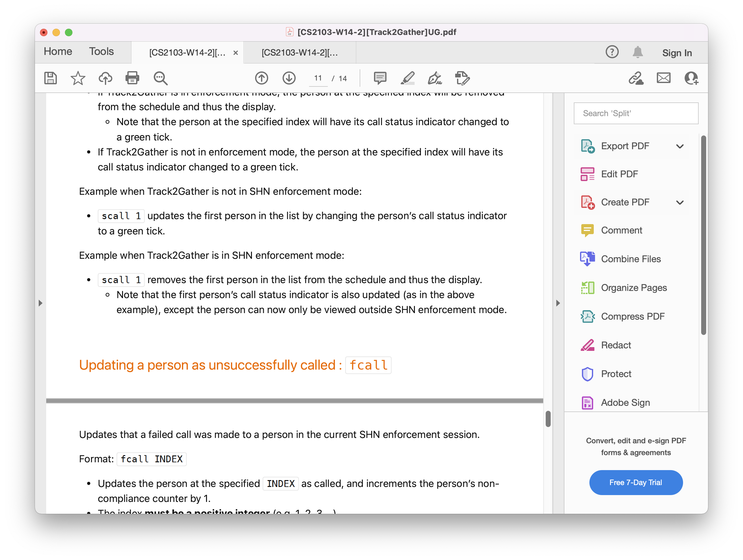
Task: Send file by email icon
Action: click(x=663, y=78)
